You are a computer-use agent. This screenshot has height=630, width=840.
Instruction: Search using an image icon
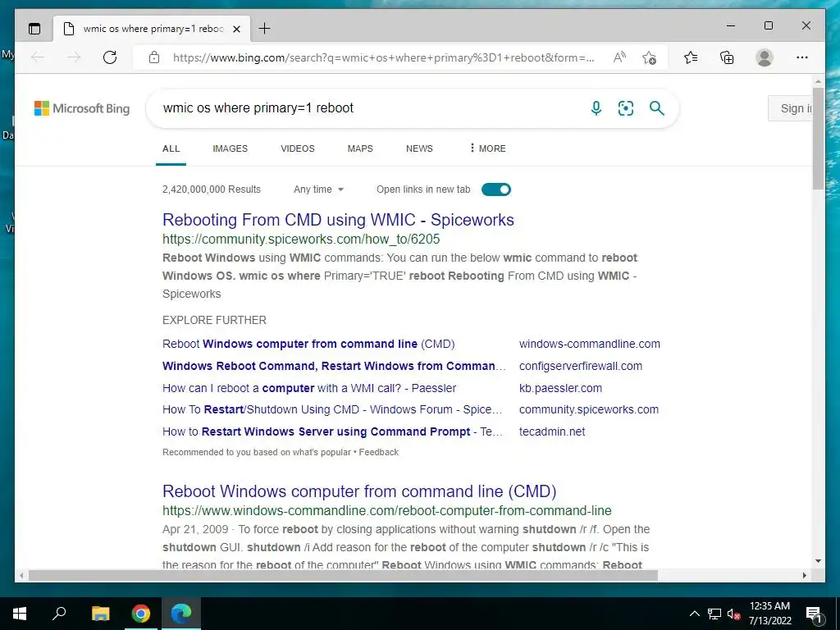click(626, 108)
